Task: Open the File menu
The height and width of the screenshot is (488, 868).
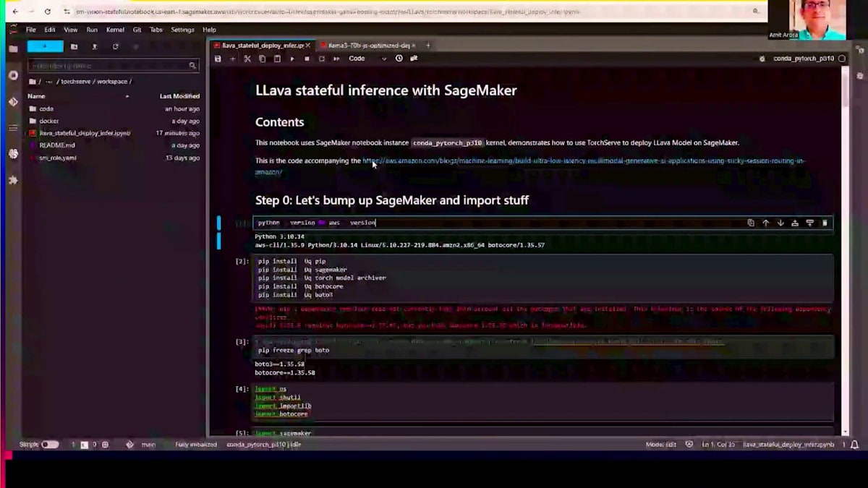Action: pos(31,30)
